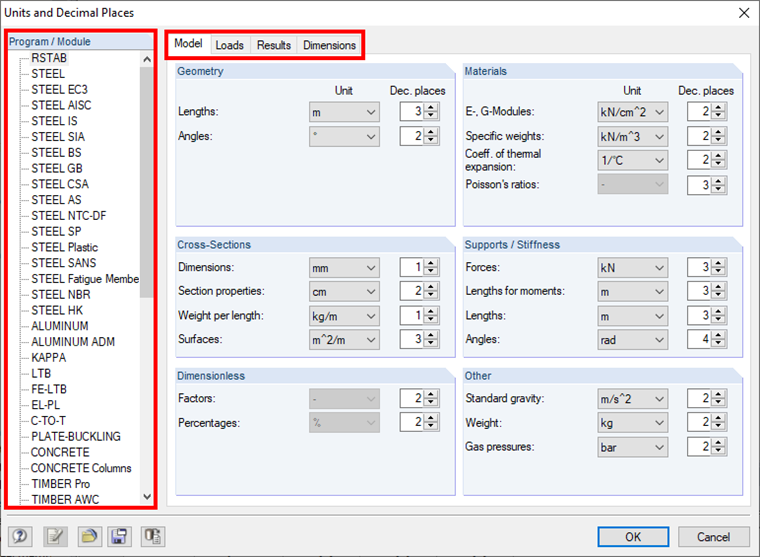Screen dimensions: 760x557
Task: Save units profile with the floppy disk icon
Action: [x=119, y=536]
